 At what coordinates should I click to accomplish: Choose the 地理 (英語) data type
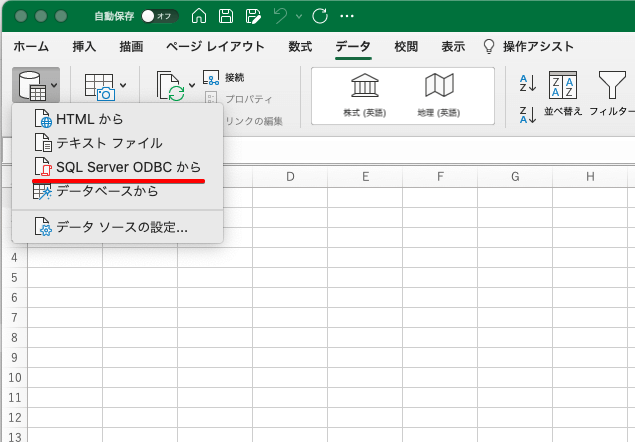click(439, 95)
